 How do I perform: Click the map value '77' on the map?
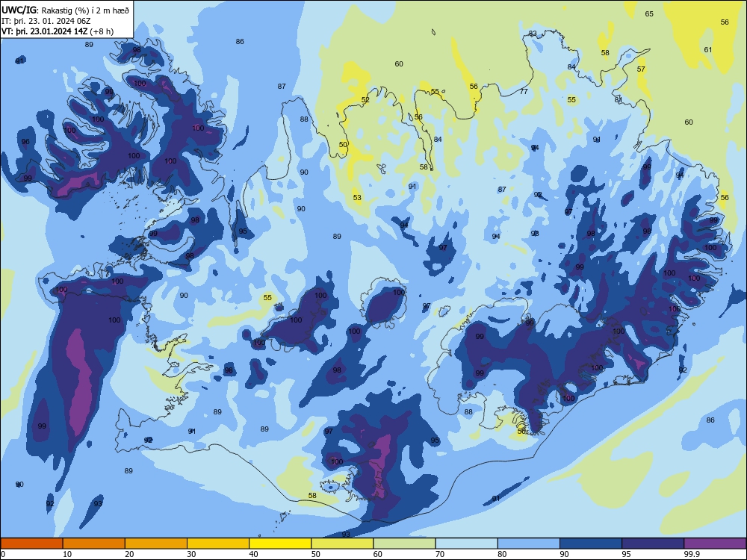524,91
